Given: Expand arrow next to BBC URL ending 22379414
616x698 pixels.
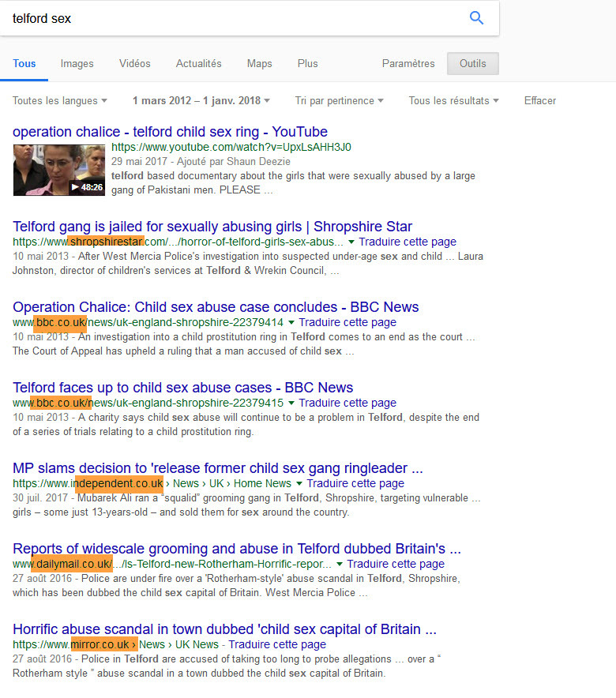Looking at the screenshot, I should (x=291, y=322).
